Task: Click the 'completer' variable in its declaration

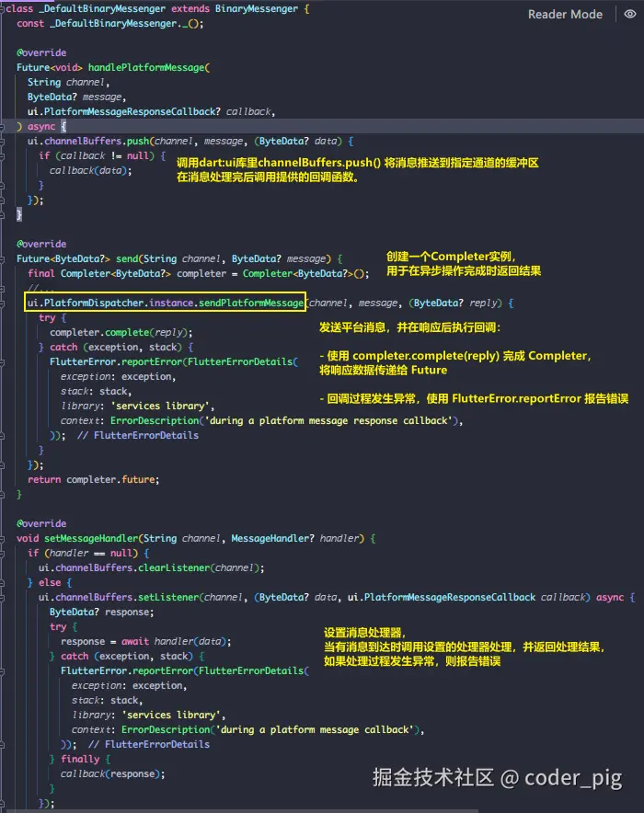Action: click(201, 273)
